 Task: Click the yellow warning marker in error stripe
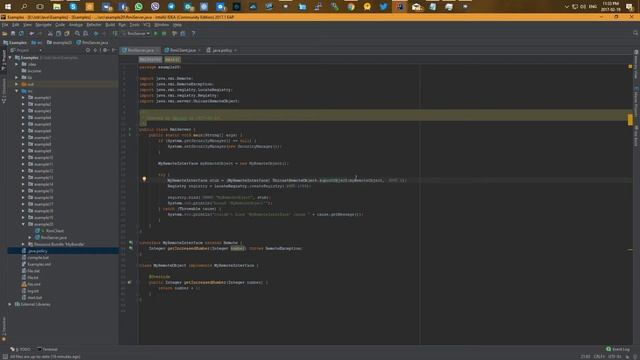(630, 119)
